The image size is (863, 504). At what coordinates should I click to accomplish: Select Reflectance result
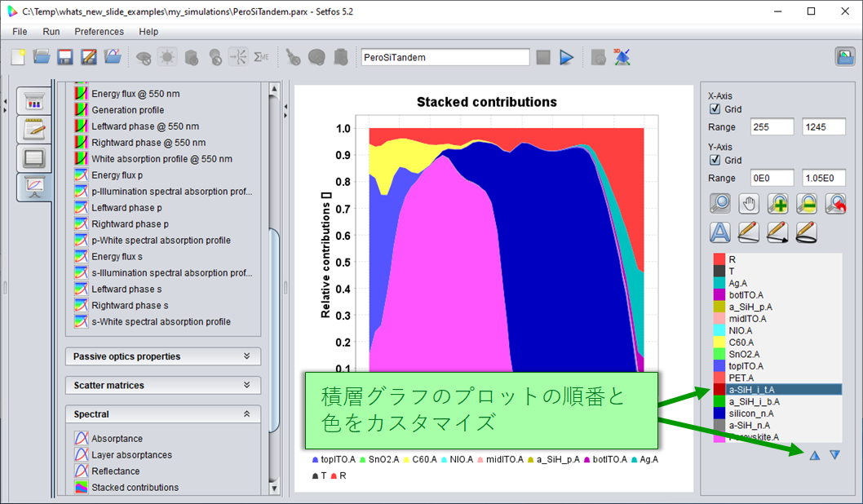[116, 471]
